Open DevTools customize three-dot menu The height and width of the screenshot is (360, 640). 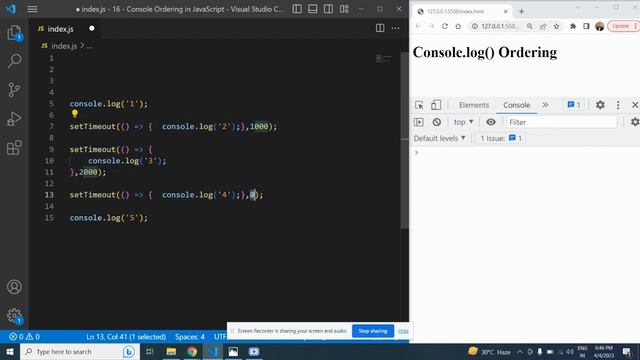[618, 105]
